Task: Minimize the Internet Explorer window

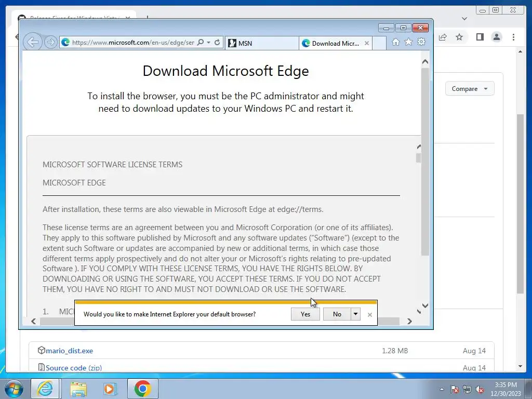Action: tap(386, 28)
